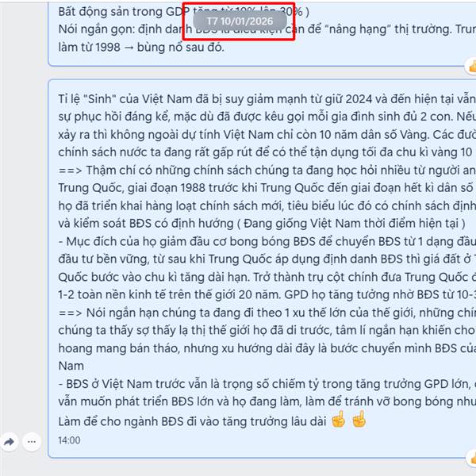Click the line starting "- Mục đích của họ"

267,242
